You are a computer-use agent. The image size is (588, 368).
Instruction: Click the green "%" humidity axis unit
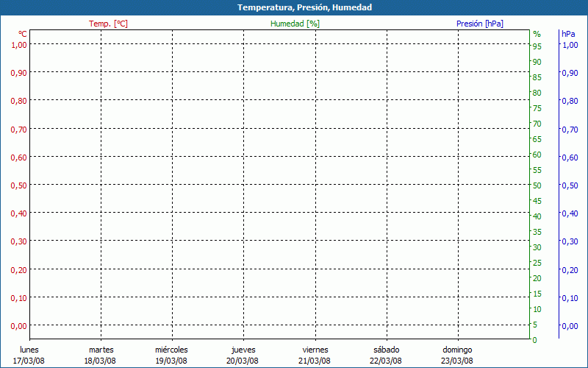[x=537, y=34]
